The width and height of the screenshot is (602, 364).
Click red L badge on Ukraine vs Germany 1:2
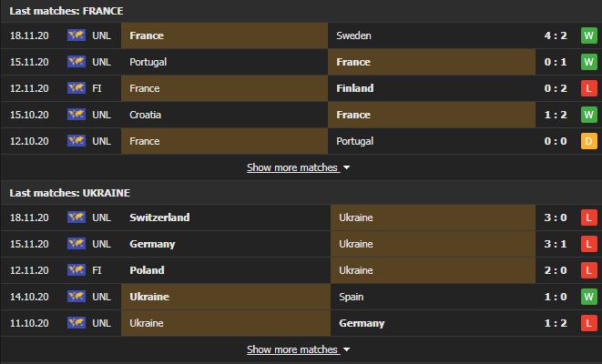click(x=588, y=323)
